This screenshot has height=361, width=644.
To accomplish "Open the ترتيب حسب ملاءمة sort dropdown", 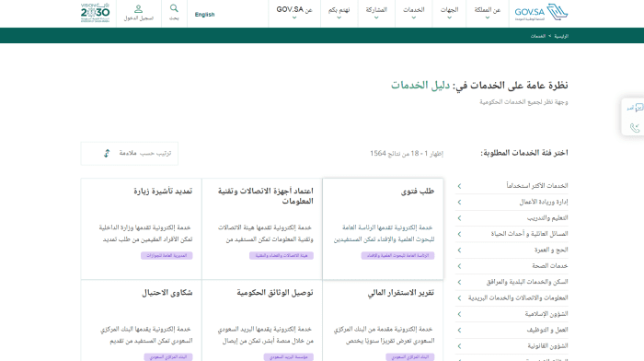I will (130, 154).
